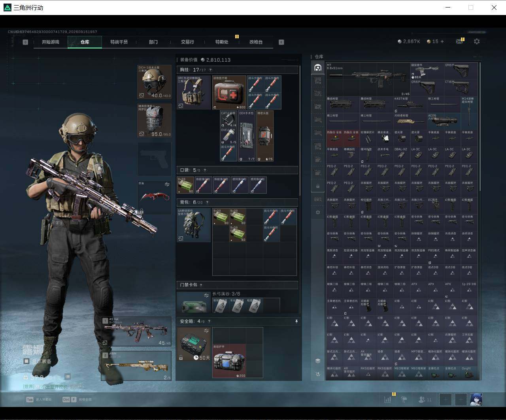Click the 2,667K currency balance
Screen dimensions: 506x420
(409, 41)
